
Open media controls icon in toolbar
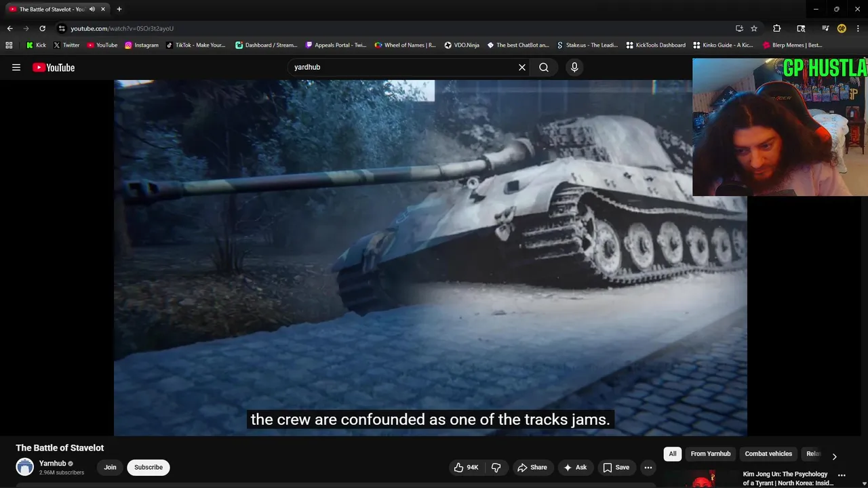click(x=825, y=28)
